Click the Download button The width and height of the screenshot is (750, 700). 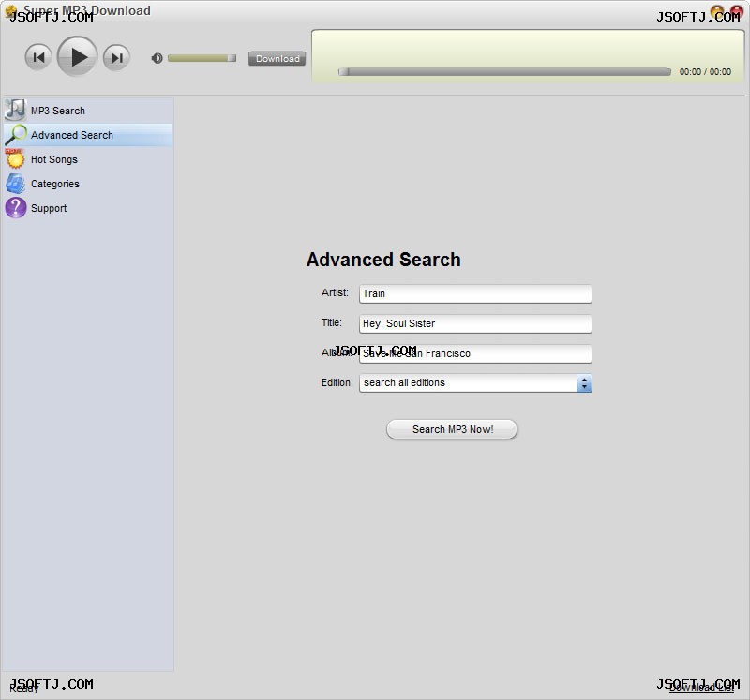(x=277, y=59)
